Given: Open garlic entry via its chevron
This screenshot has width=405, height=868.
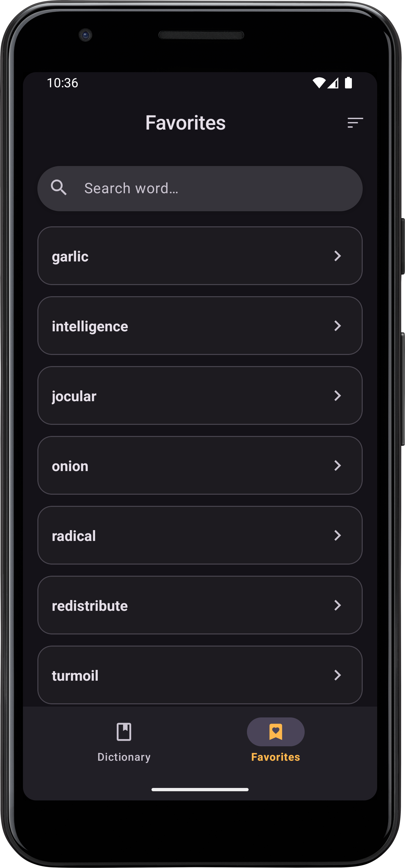Looking at the screenshot, I should tap(337, 256).
